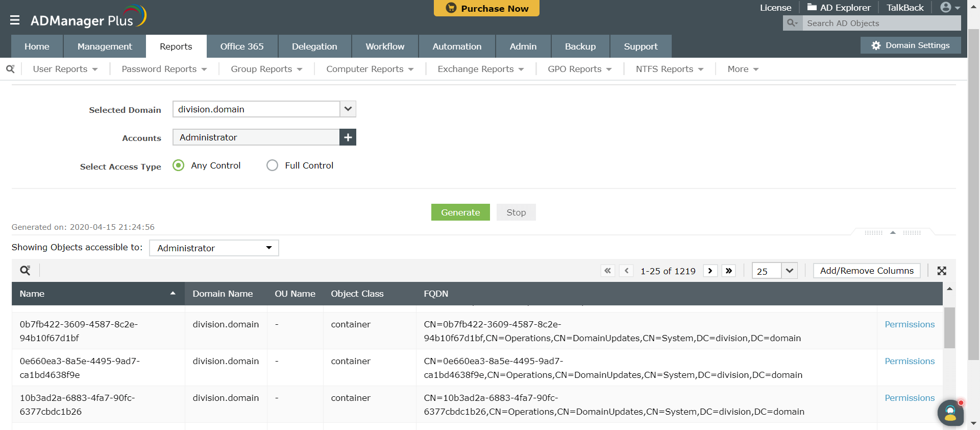Viewport: 980px width, 430px height.
Task: Click the OU Name column header
Action: (295, 294)
